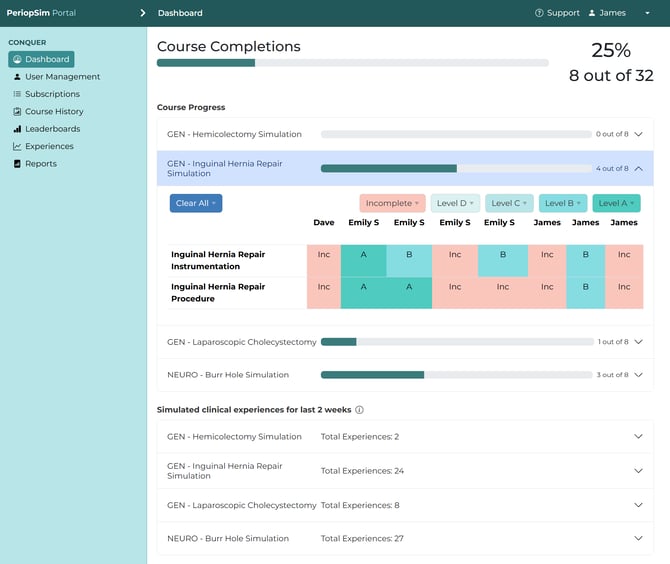Expand Hemicolectomy Total Experiences: 2 row
The image size is (670, 564).
(x=638, y=437)
